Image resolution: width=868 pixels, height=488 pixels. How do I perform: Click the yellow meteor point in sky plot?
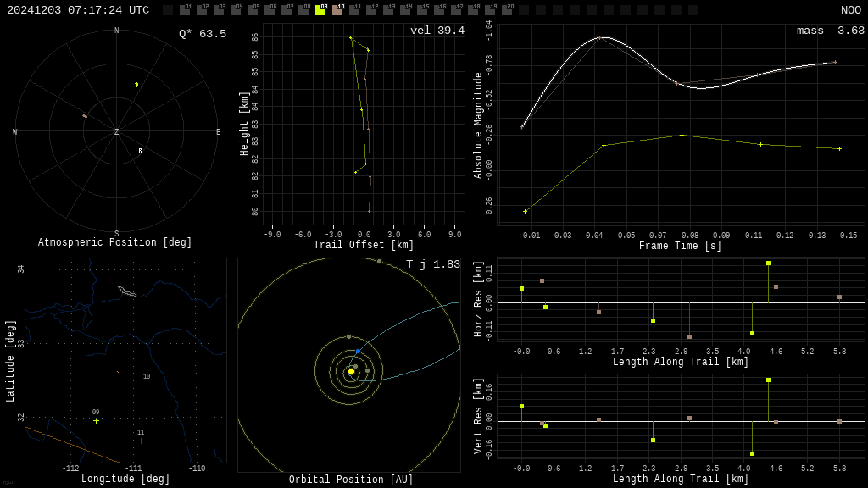coord(136,85)
